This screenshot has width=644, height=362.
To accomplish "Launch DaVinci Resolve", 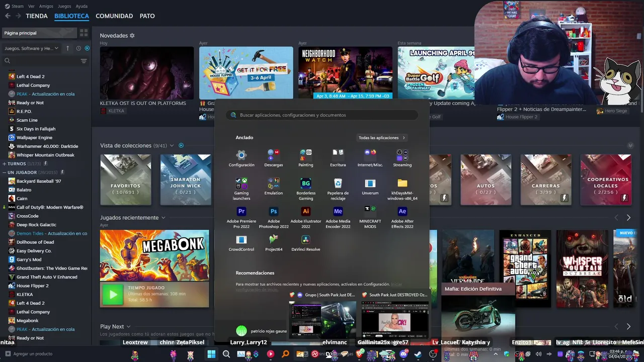I will 306,242.
